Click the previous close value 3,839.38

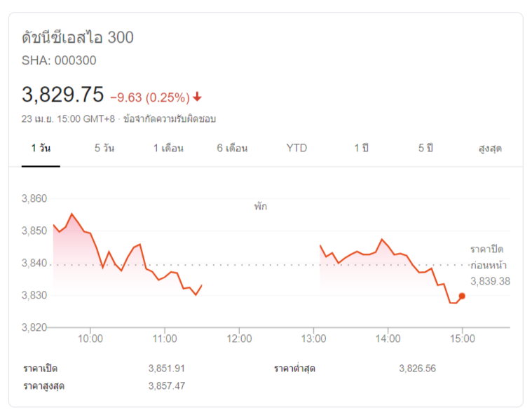(x=491, y=281)
